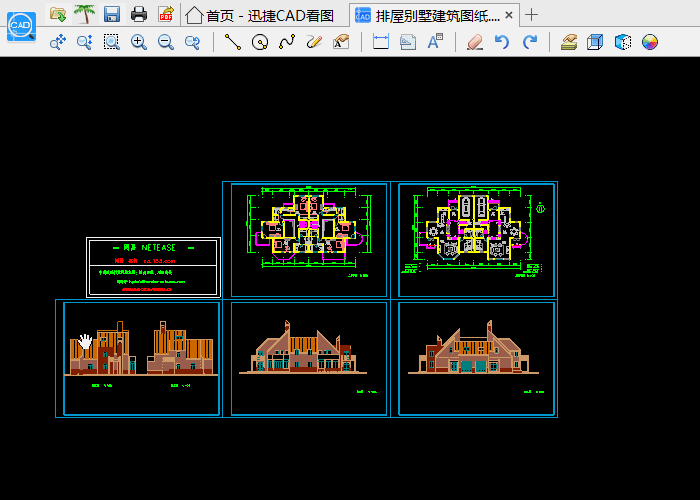Screen dimensions: 700x500
Task: Select the linear dimension measure tool
Action: (x=380, y=42)
